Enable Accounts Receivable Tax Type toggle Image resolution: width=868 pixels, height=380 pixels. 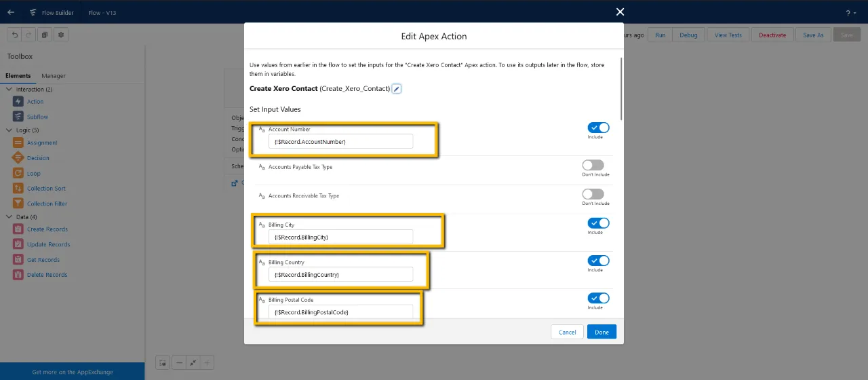(593, 194)
